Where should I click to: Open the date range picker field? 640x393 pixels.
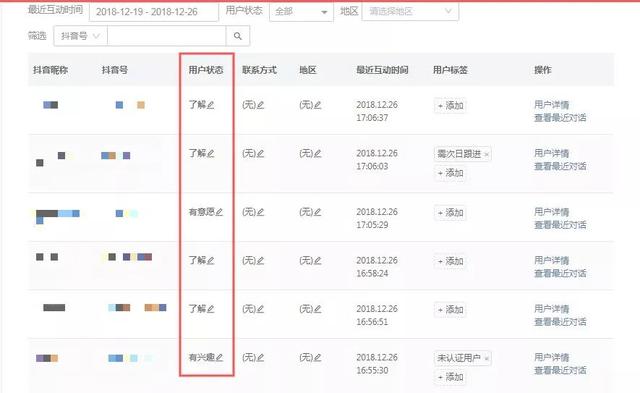tap(153, 12)
